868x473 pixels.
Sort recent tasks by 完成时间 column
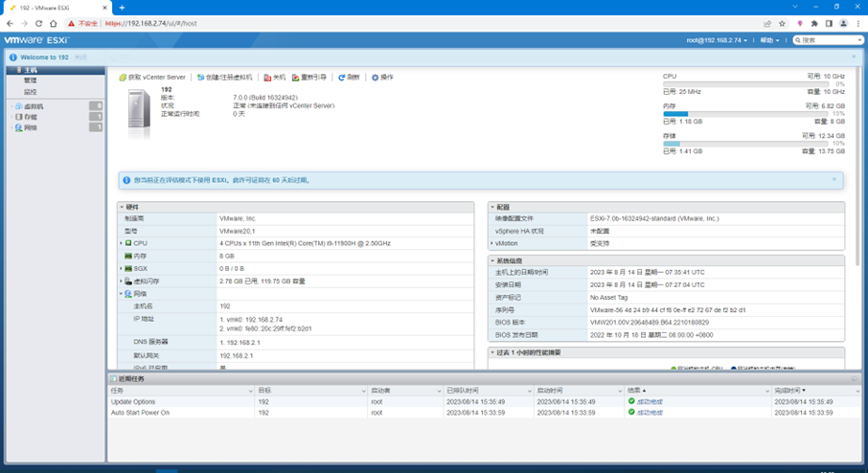816,391
